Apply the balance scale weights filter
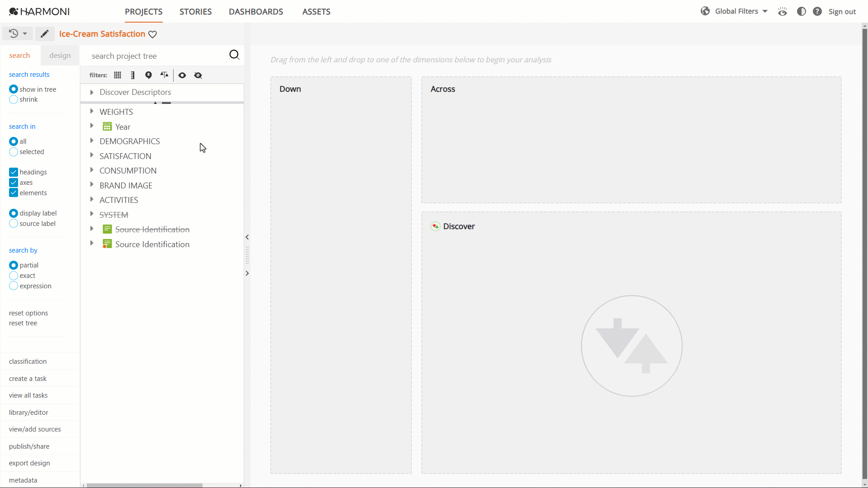Viewport: 868px width, 488px height. click(164, 75)
